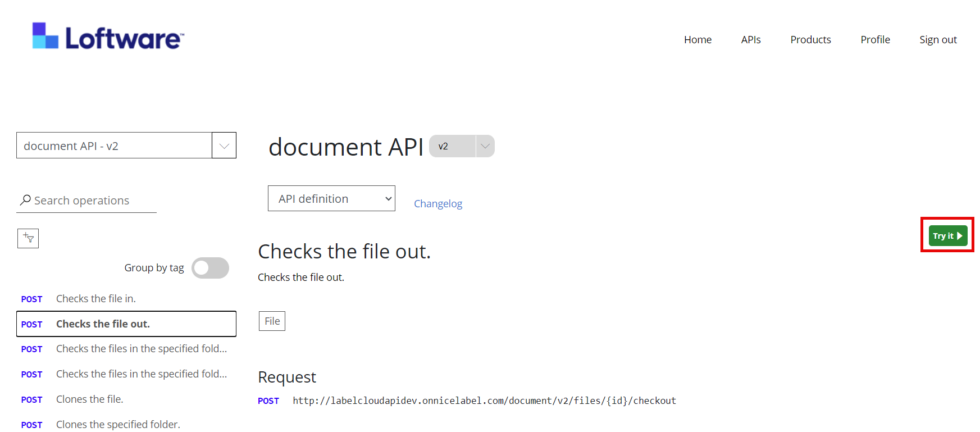Open the Profile page
980x432 pixels.
[x=875, y=40]
